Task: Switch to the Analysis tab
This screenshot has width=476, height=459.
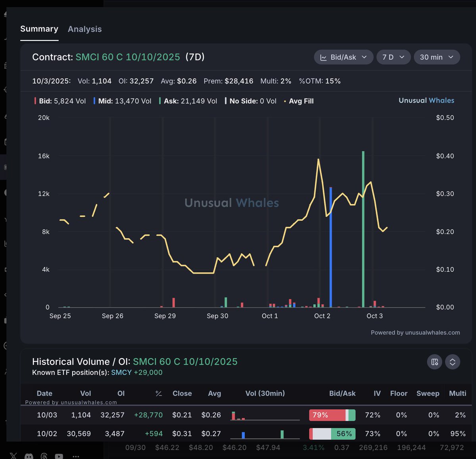Action: [x=85, y=29]
